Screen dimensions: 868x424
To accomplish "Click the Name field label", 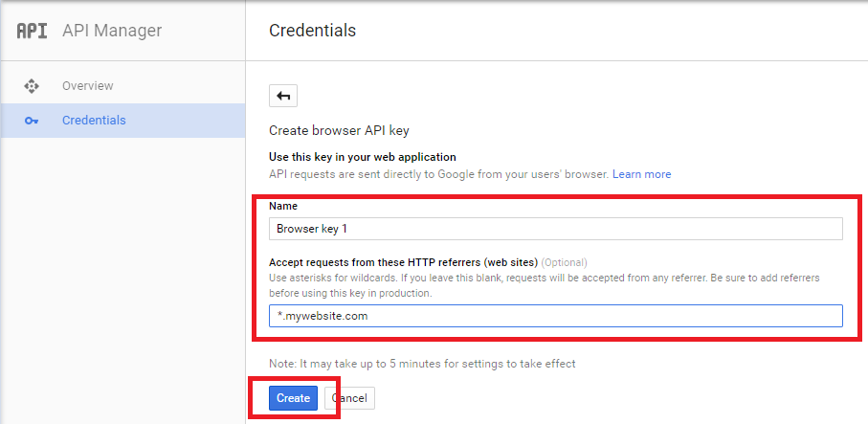I will (283, 206).
